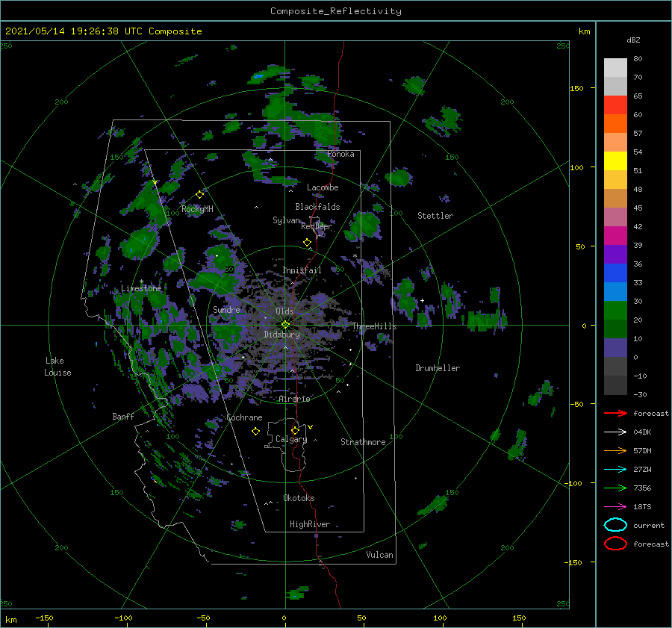Click the Okotoks city label
The width and height of the screenshot is (672, 628).
click(x=299, y=498)
